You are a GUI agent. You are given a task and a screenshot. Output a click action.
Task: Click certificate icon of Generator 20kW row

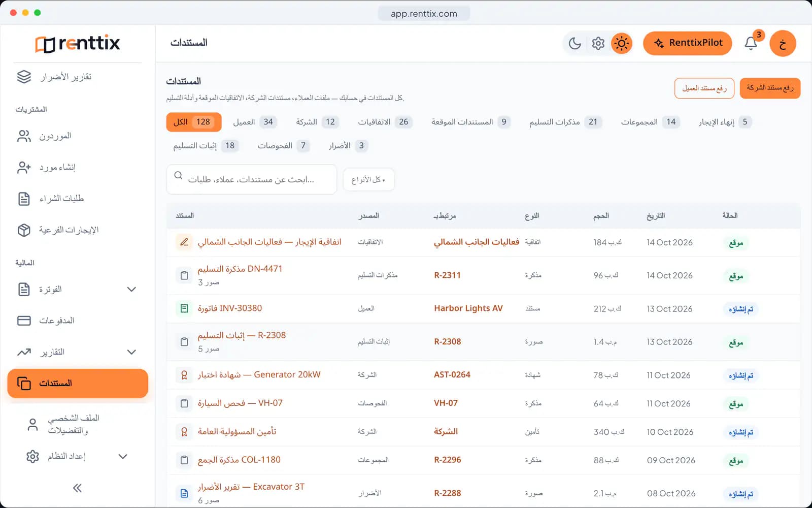(184, 375)
